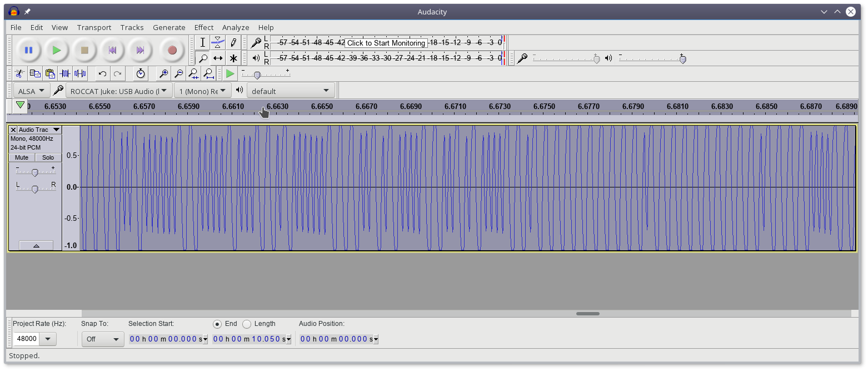The image size is (868, 371).
Task: Mute the audio track
Action: [22, 157]
